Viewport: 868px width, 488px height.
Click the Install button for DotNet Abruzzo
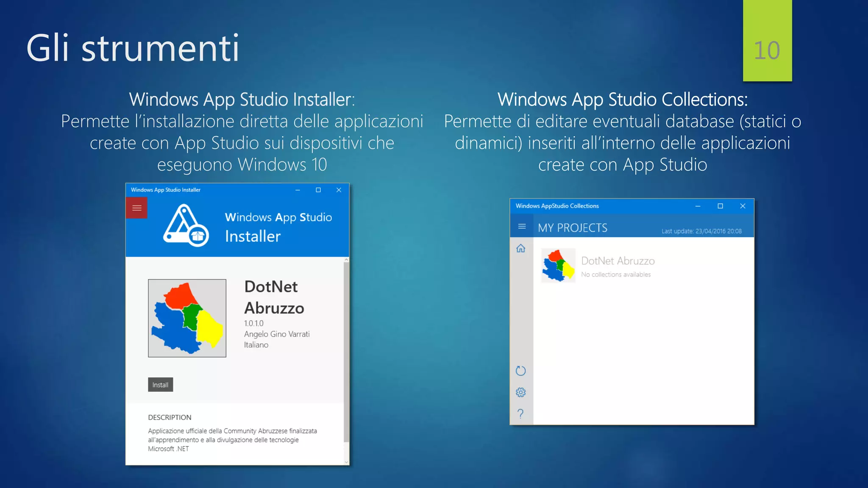[x=160, y=385]
